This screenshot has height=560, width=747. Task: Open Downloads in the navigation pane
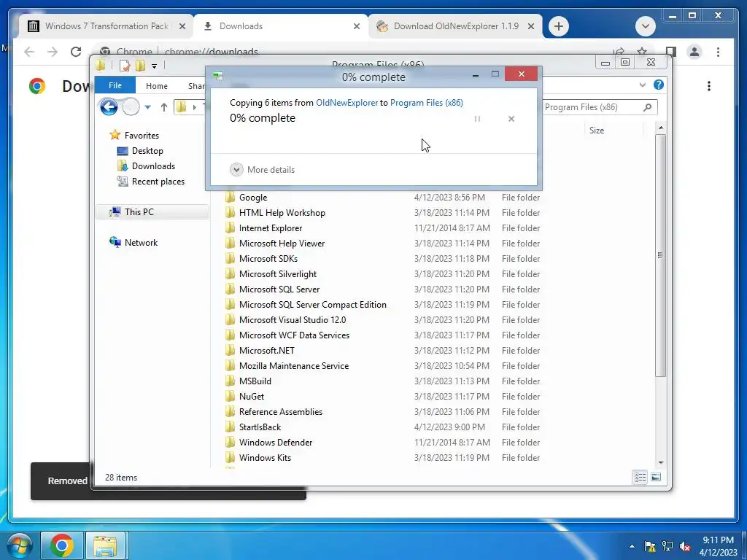pyautogui.click(x=153, y=166)
